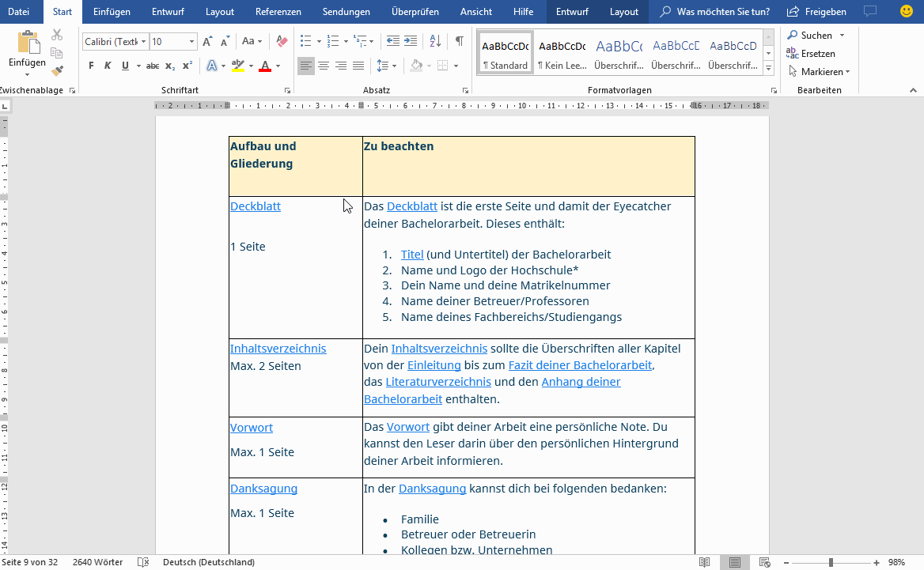This screenshot has width=924, height=570.
Task: Select the format painter brush
Action: point(57,71)
